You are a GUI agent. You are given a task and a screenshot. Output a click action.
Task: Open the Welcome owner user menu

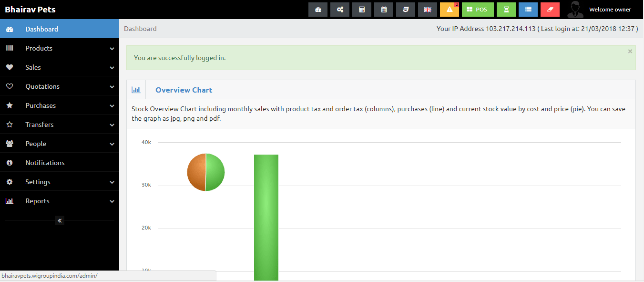pos(610,10)
